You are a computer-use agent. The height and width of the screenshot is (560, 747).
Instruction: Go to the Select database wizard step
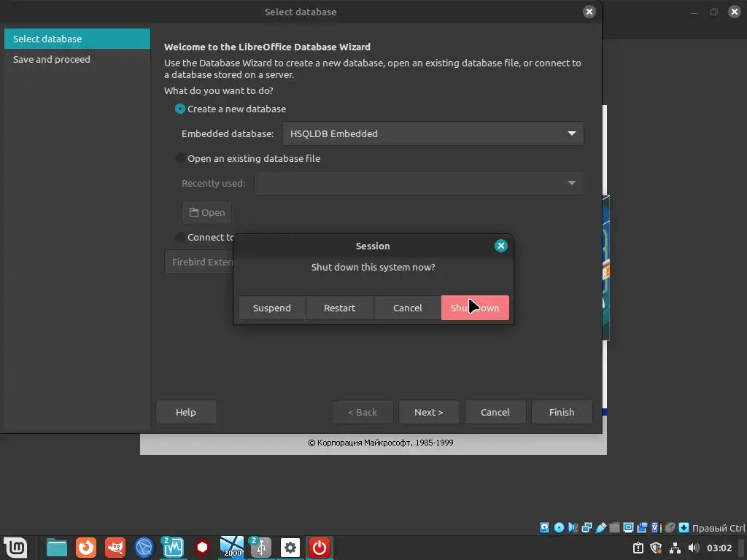(77, 39)
